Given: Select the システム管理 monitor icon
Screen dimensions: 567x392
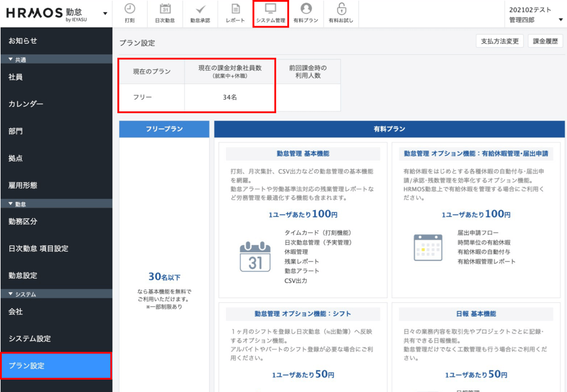Looking at the screenshot, I should pos(270,9).
